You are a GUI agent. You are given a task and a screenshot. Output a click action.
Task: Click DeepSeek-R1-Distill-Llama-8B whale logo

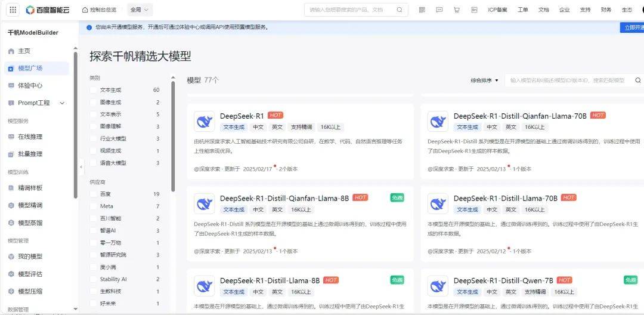[204, 286]
